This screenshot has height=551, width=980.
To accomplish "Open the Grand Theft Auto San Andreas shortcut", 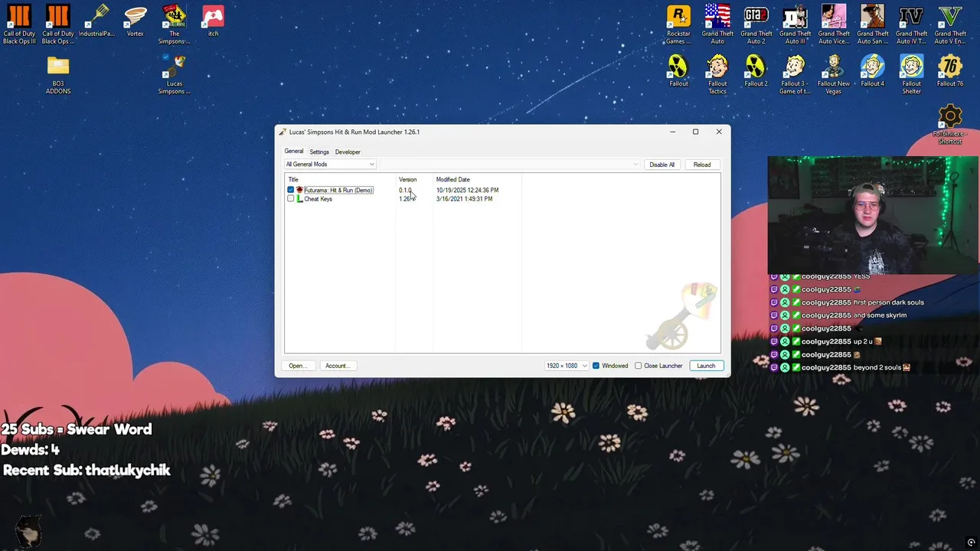I will [873, 24].
